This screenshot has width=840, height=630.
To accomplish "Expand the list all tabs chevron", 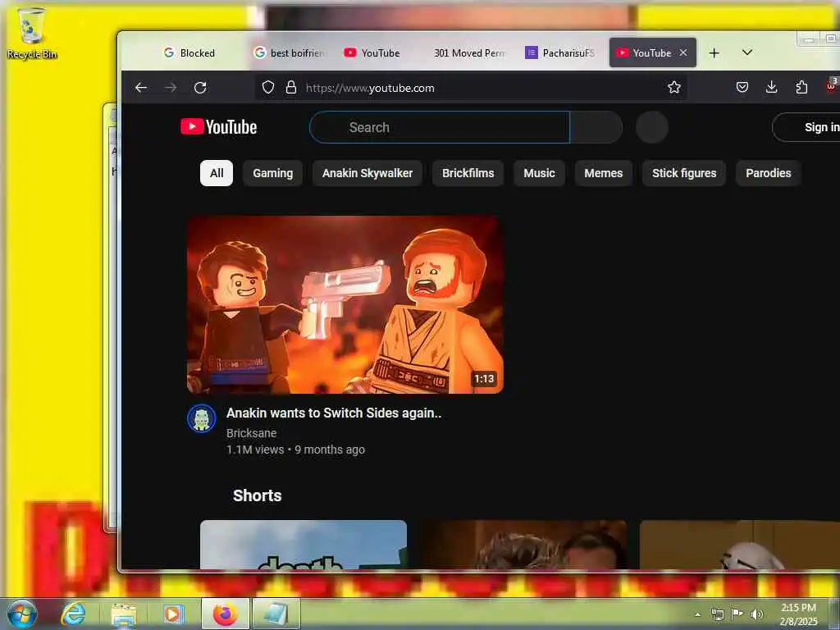I will [x=747, y=52].
